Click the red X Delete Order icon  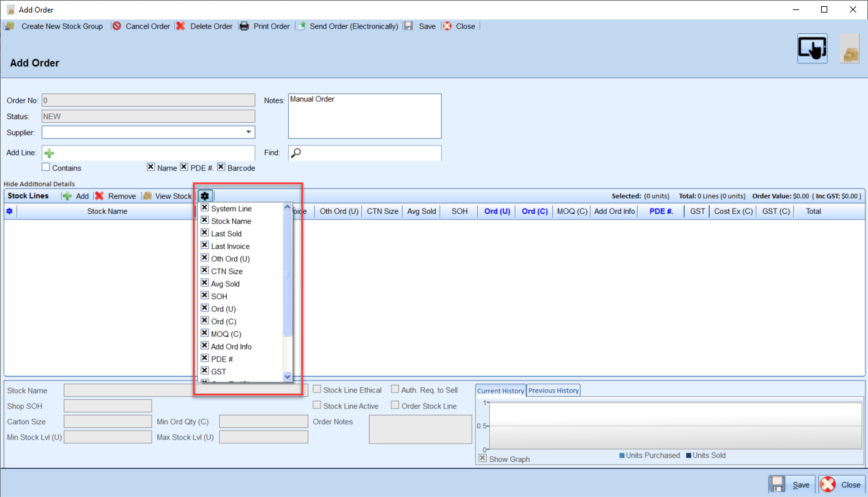click(180, 26)
